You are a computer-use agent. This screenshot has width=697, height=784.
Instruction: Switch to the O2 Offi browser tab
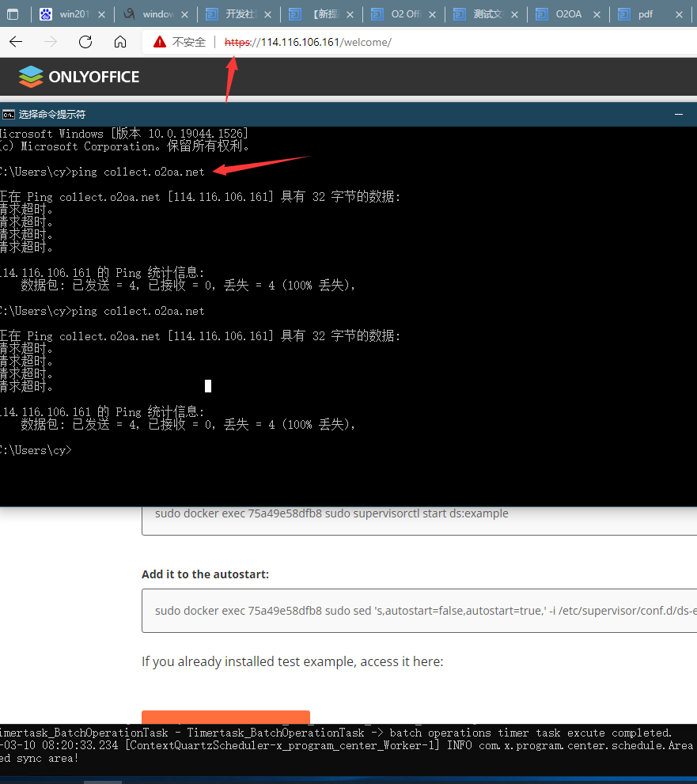click(404, 14)
